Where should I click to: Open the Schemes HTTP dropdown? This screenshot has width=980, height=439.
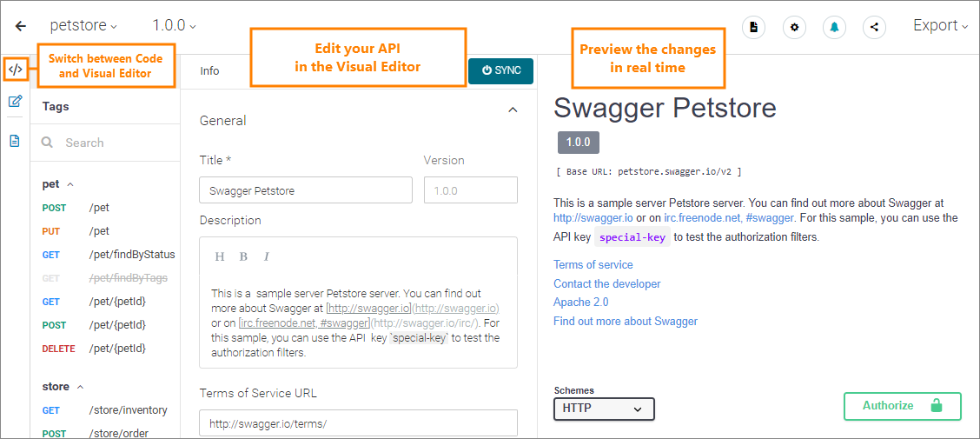604,409
